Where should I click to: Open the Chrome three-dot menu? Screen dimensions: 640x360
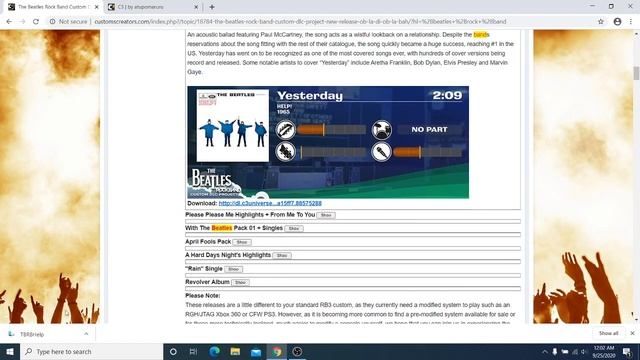point(631,22)
